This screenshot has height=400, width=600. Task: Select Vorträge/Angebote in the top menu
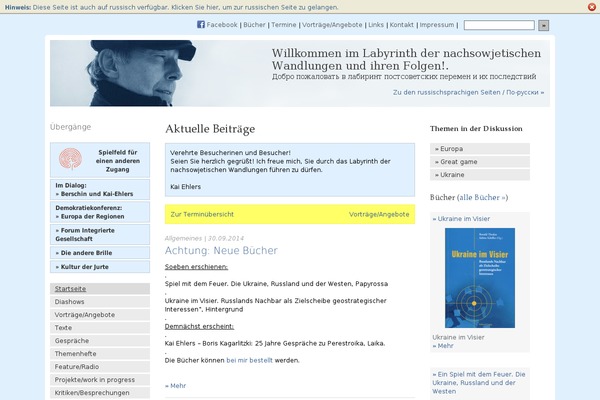coord(332,24)
